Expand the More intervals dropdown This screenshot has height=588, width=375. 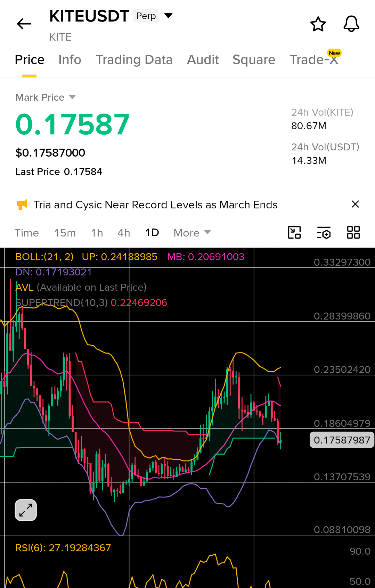(192, 233)
